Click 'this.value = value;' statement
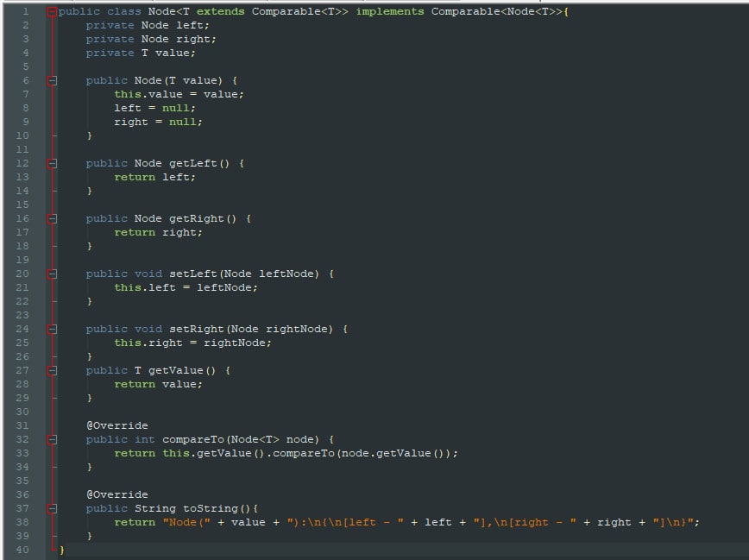Screen dimensions: 749x560 click(x=179, y=94)
